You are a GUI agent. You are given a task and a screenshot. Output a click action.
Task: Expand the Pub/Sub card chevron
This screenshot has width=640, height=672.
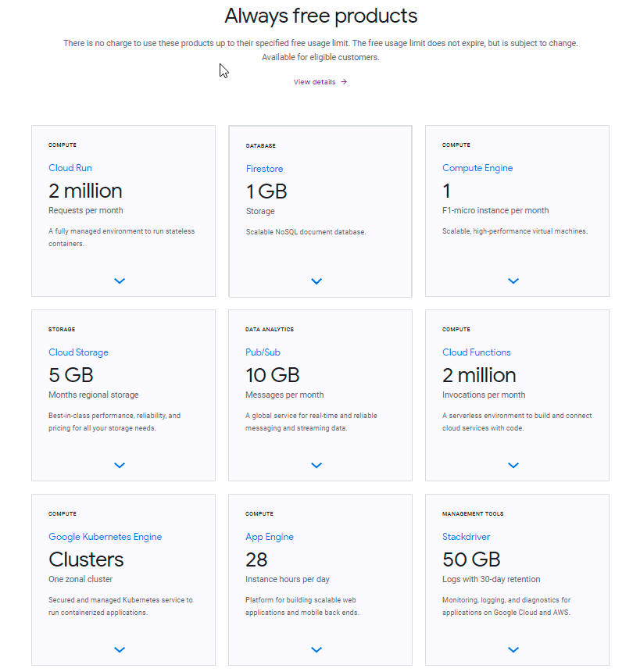[316, 465]
